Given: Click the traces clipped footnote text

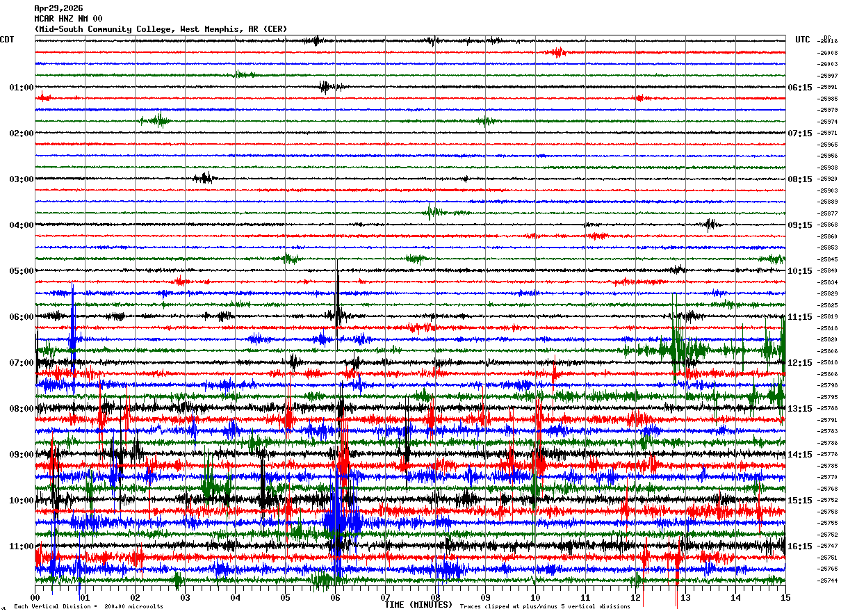Looking at the screenshot, I should click(x=545, y=606).
